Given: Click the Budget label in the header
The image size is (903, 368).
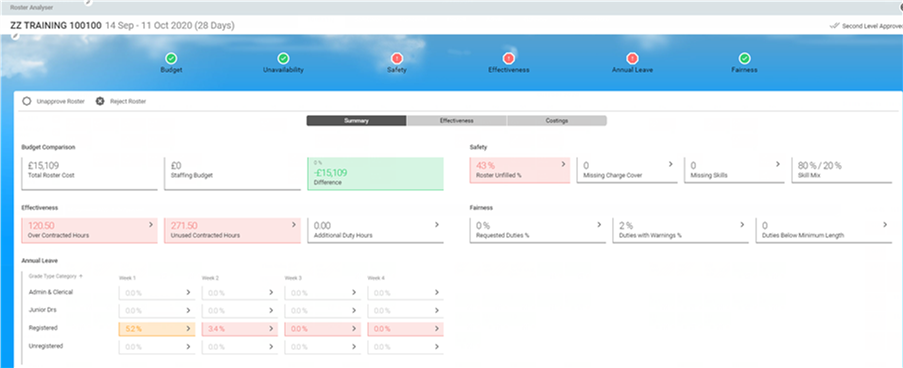Looking at the screenshot, I should click(x=171, y=70).
